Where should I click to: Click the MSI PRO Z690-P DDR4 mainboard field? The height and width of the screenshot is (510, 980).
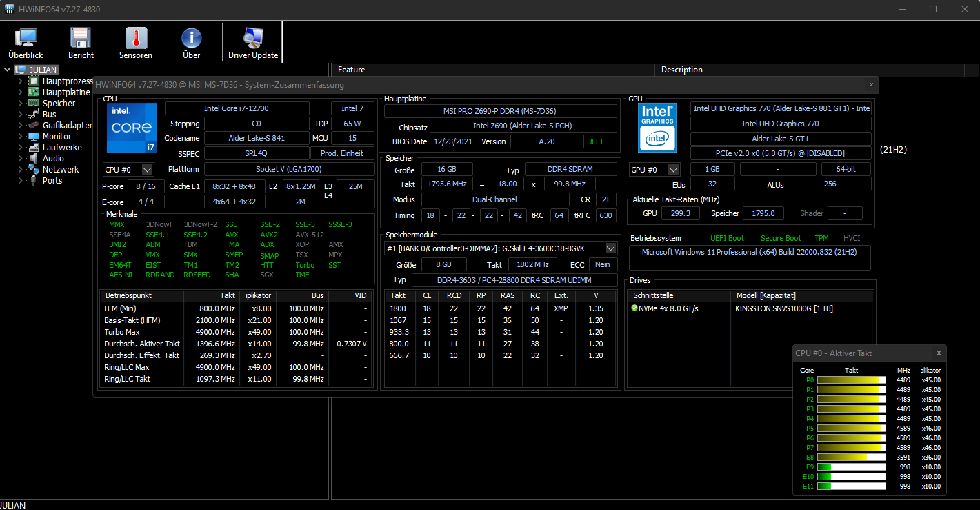(501, 111)
